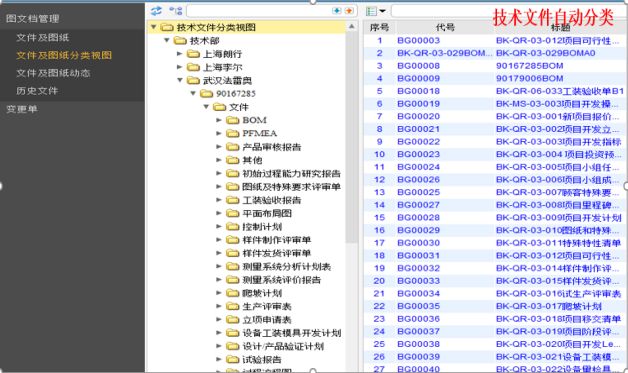This screenshot has width=628, height=373.
Task: Click the tree scrollbar up arrow
Action: point(352,26)
